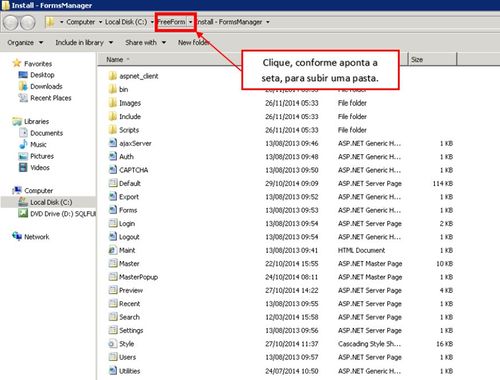Expand the Share with menu
This screenshot has width=500, height=380.
tap(146, 43)
